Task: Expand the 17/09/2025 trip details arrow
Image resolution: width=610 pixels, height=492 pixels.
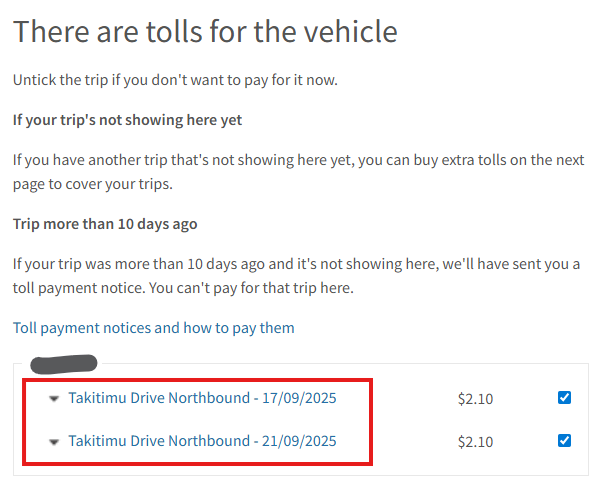Action: [x=54, y=399]
